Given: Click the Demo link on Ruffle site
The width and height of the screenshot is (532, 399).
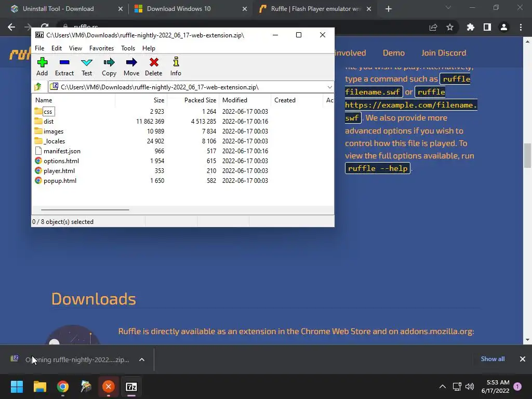Looking at the screenshot, I should (x=394, y=53).
